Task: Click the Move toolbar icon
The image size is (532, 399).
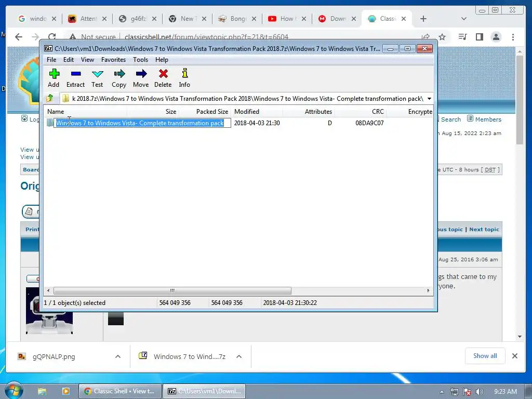Action: (x=141, y=78)
